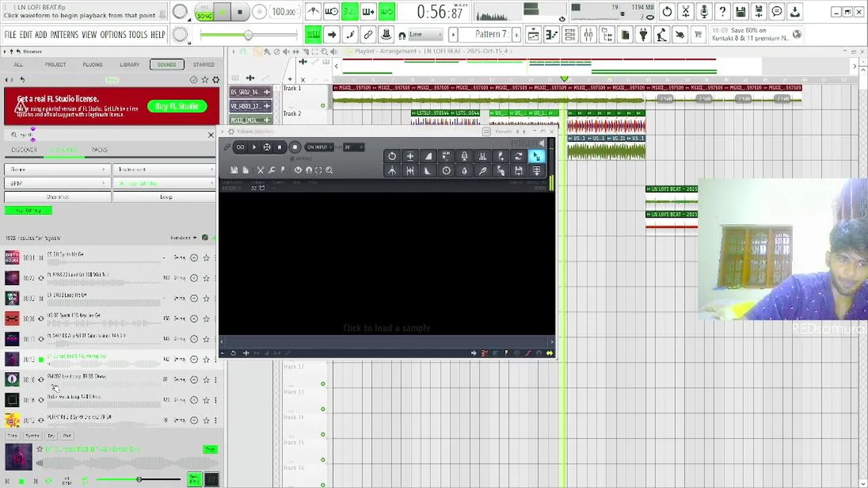Viewport: 868px width, 488px height.
Task: Open the FILE menu
Action: coord(10,35)
